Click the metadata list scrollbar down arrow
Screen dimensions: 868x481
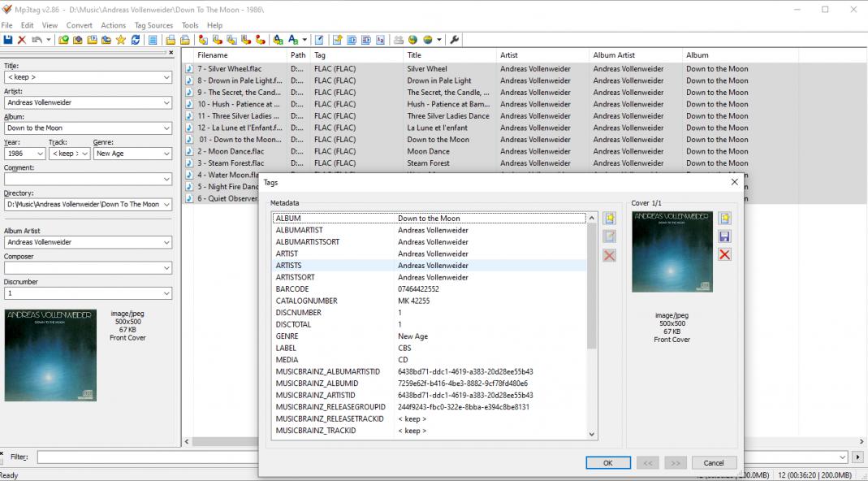(x=592, y=435)
